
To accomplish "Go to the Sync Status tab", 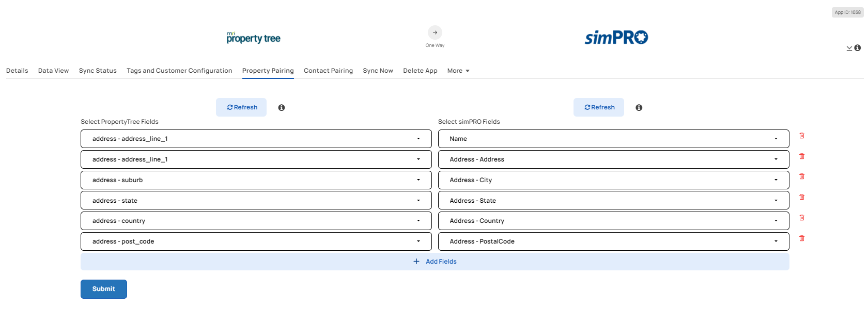I will coord(98,71).
